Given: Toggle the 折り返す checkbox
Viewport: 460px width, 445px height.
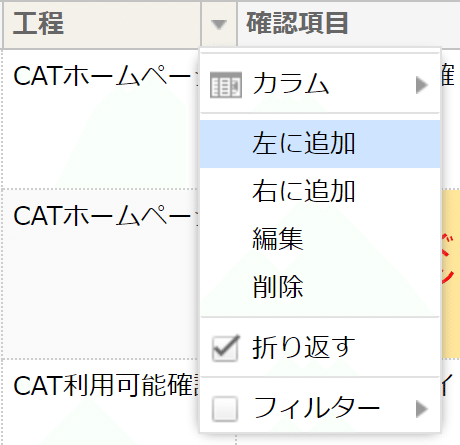Looking at the screenshot, I should (x=225, y=348).
